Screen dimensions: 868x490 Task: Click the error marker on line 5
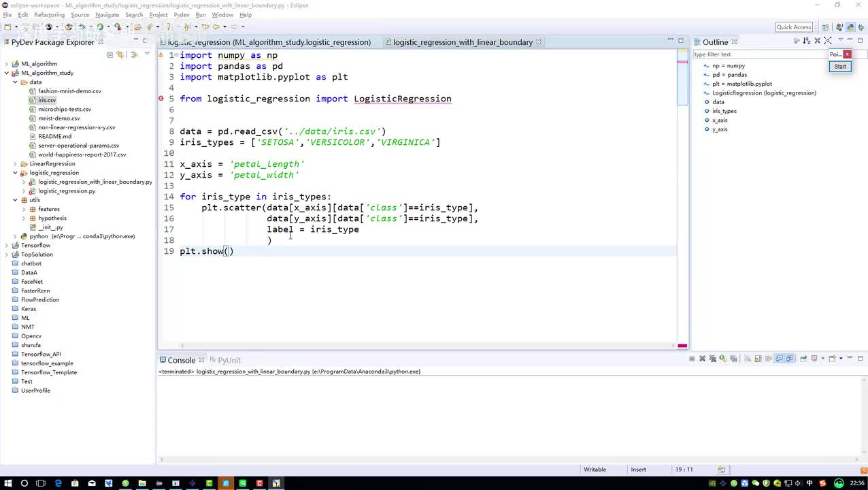click(161, 99)
